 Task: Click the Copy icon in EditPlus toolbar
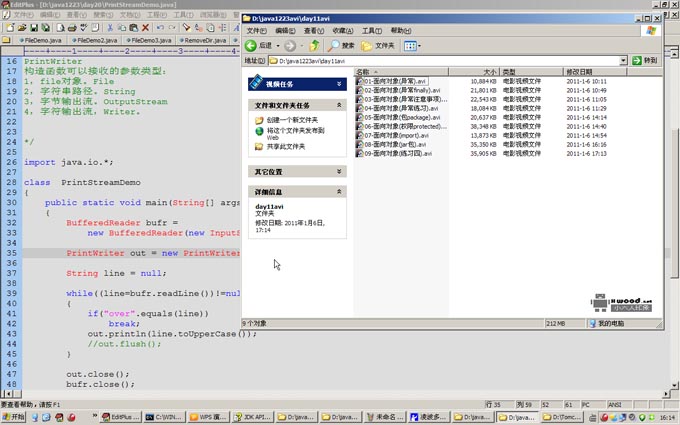(122, 28)
